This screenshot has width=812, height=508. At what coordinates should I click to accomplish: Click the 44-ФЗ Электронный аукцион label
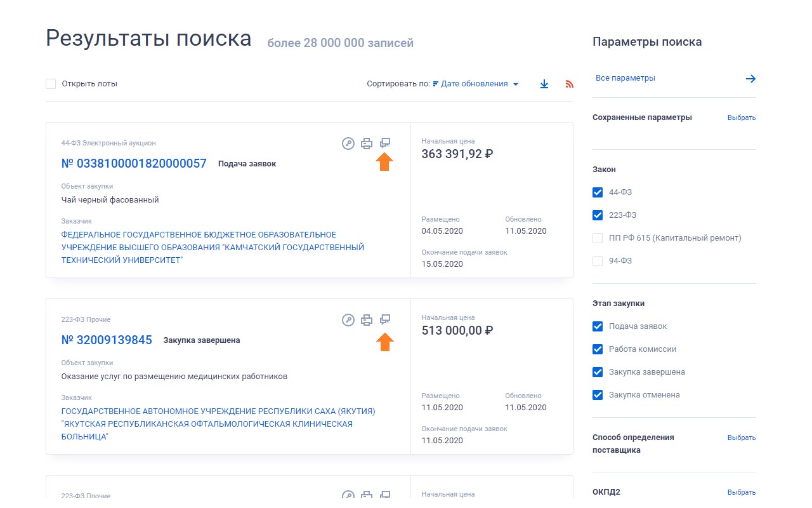(108, 144)
